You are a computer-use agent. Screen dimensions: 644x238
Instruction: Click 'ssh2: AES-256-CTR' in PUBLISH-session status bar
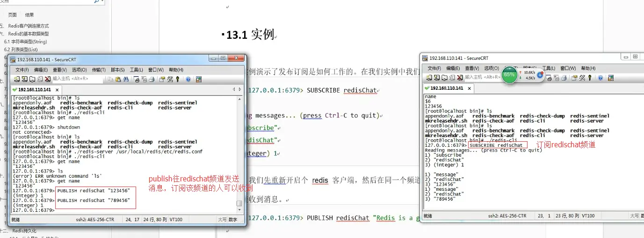point(96,219)
